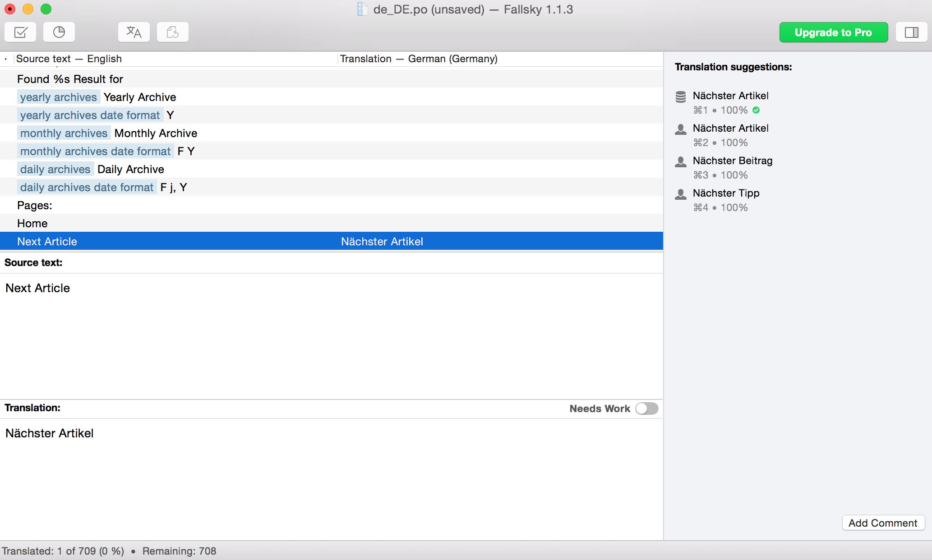Select the Nächster Tipp suggestion
The image size is (932, 560).
point(726,193)
